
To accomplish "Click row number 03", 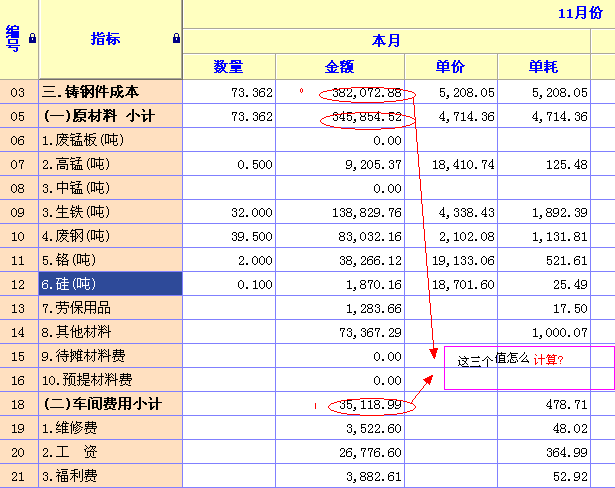I will [x=19, y=93].
